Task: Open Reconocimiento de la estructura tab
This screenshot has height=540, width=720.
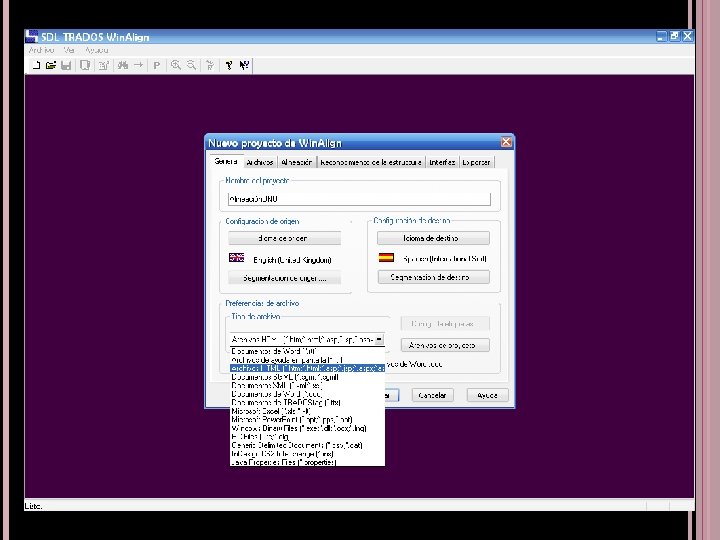Action: pos(371,162)
